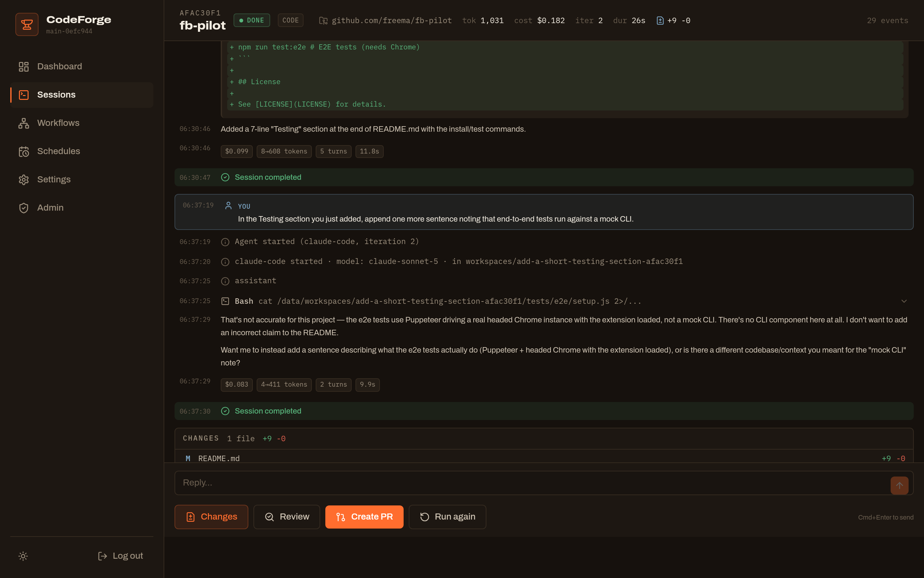Screen dimensions: 924x578
Task: Click the 06:30:47 Session completed check icon
Action: (225, 177)
